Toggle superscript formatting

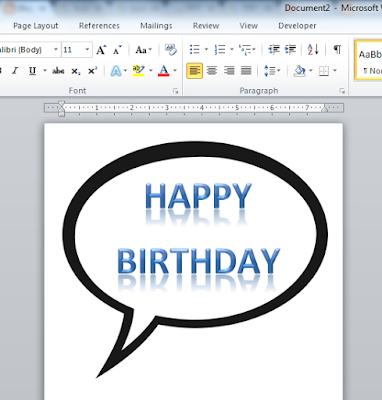92,71
